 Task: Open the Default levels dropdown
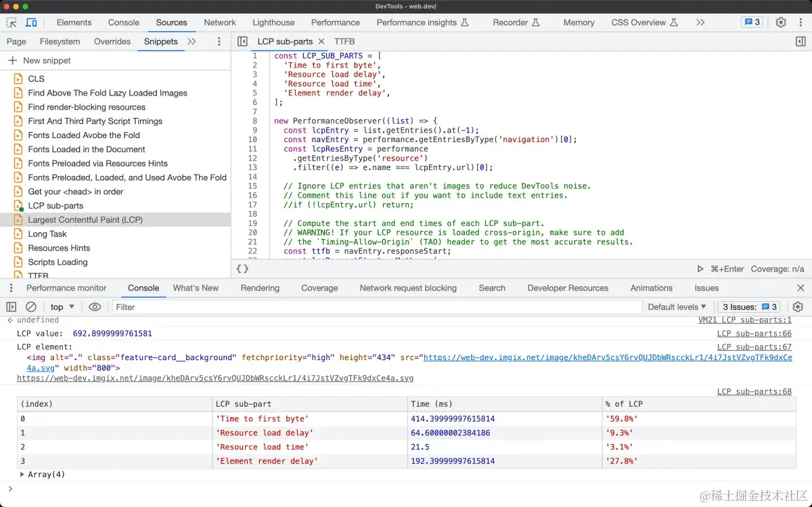[677, 307]
